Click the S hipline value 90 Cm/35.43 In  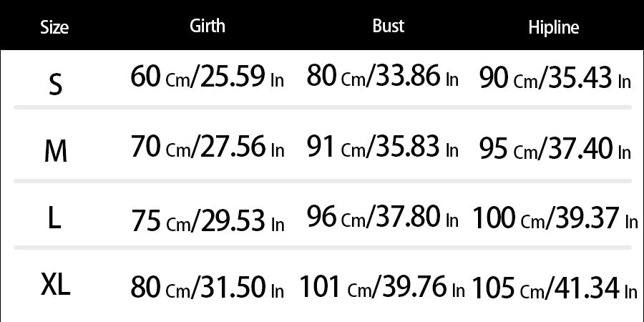(x=555, y=78)
